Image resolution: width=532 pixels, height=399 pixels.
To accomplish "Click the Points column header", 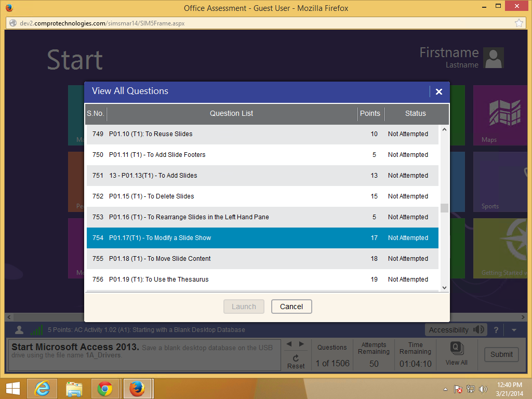I will pyautogui.click(x=370, y=113).
